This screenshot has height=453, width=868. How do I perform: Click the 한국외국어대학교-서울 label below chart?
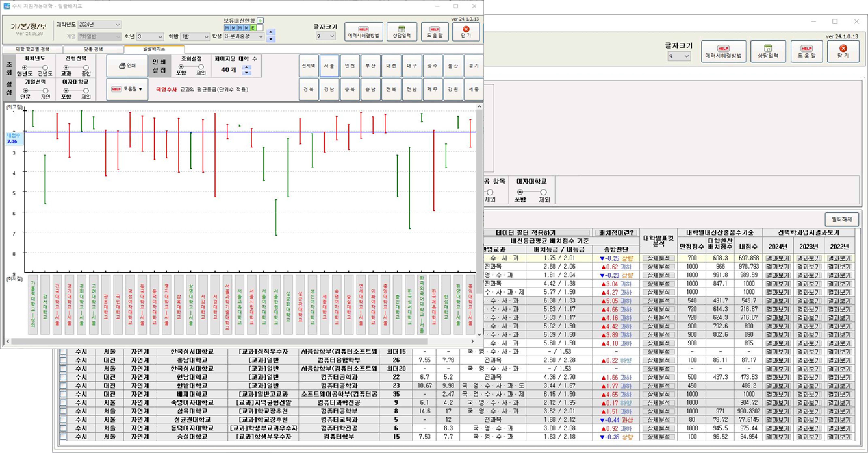click(421, 305)
